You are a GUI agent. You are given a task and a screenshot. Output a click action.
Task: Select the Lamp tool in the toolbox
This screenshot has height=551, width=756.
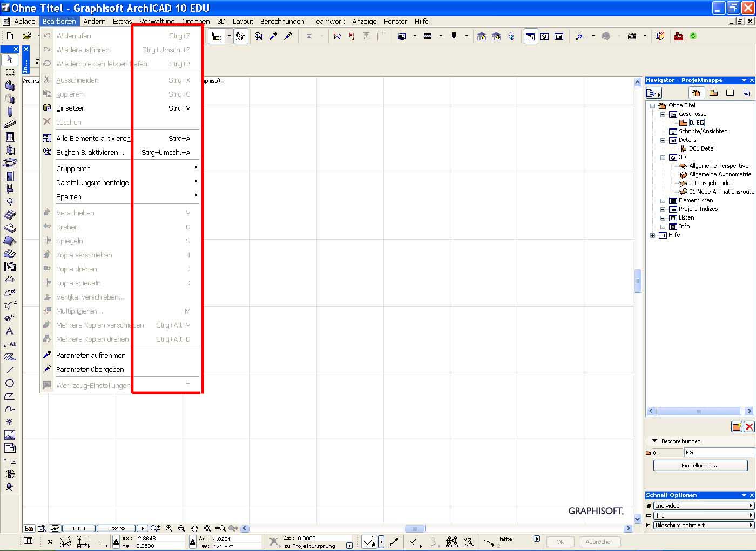click(x=10, y=202)
